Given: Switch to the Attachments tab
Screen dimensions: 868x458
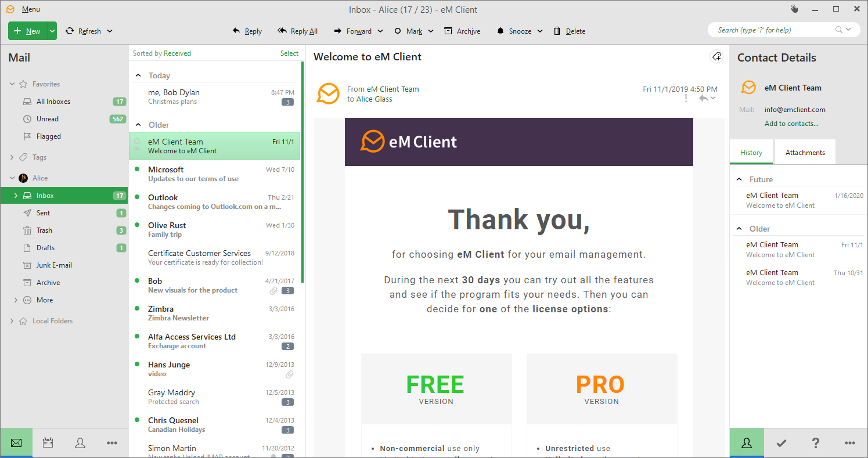Looking at the screenshot, I should 805,153.
